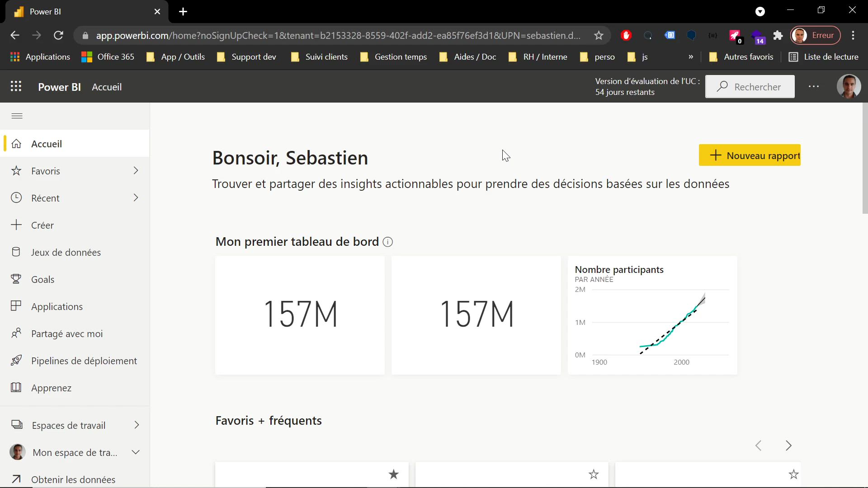Open Goals from the sidebar
This screenshot has height=488, width=868.
click(75, 279)
